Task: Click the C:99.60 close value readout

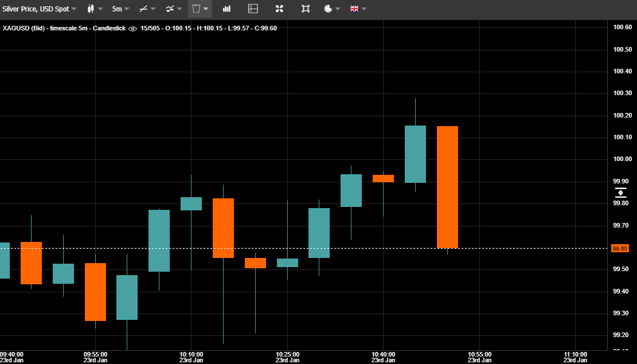Action: pos(265,28)
